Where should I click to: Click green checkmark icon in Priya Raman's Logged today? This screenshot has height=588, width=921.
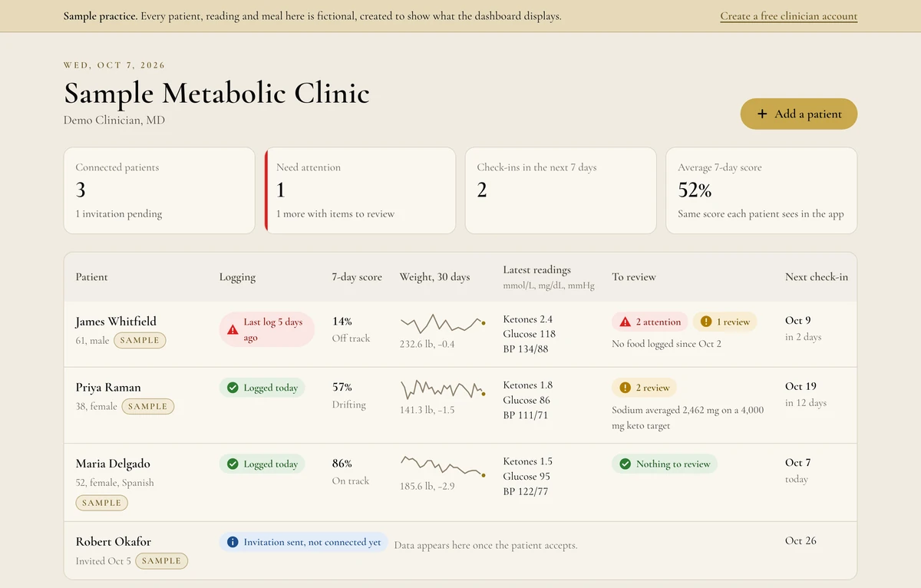tap(233, 388)
